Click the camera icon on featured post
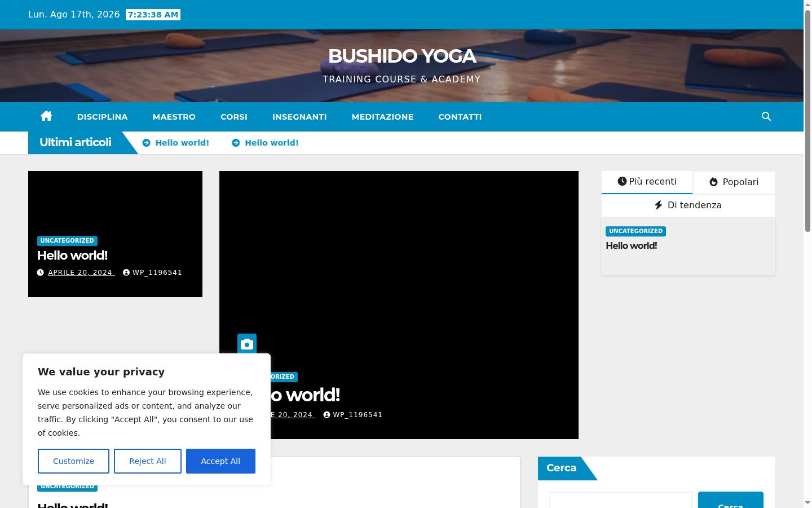The width and height of the screenshot is (812, 508). coord(247,344)
